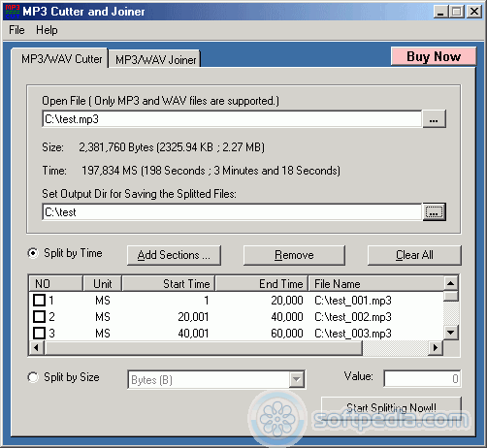Click the list's scroll down arrow
The height and width of the screenshot is (448, 487).
point(451,332)
